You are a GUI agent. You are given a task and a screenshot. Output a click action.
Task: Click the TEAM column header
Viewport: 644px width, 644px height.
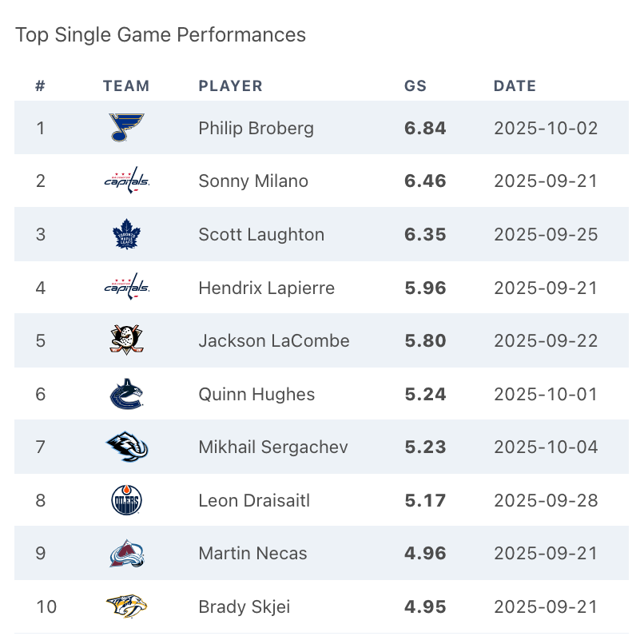[x=126, y=86]
